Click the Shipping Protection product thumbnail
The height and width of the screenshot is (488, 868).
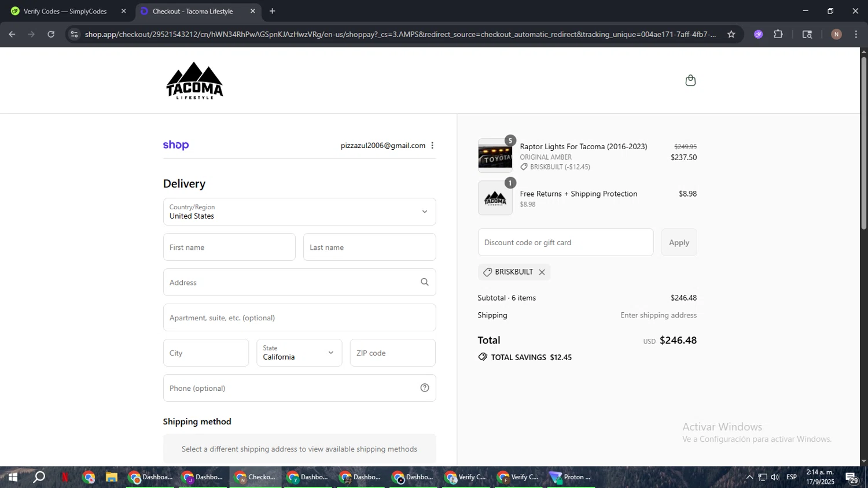pyautogui.click(x=495, y=198)
